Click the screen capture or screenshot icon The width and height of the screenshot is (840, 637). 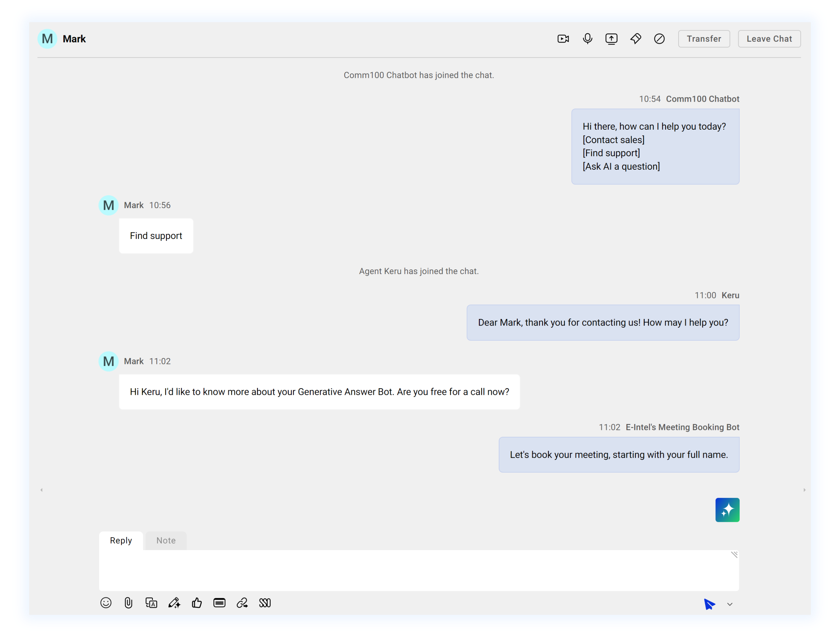(x=611, y=39)
